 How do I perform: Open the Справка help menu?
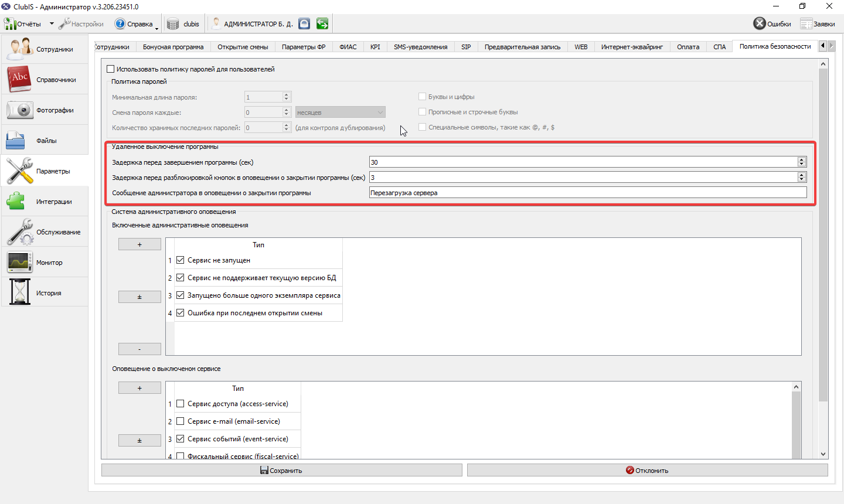(135, 24)
